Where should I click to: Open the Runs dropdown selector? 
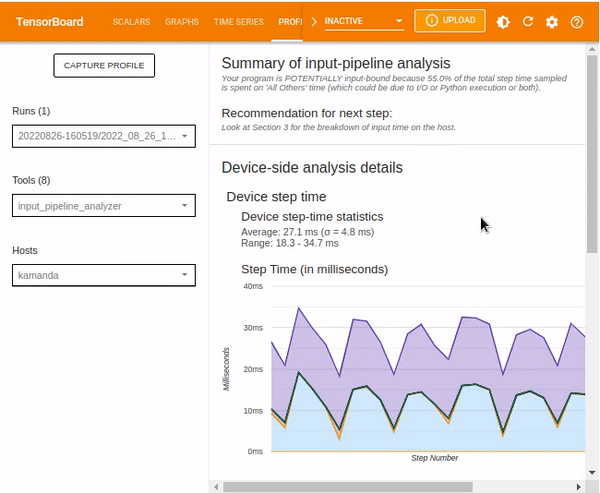[x=104, y=136]
